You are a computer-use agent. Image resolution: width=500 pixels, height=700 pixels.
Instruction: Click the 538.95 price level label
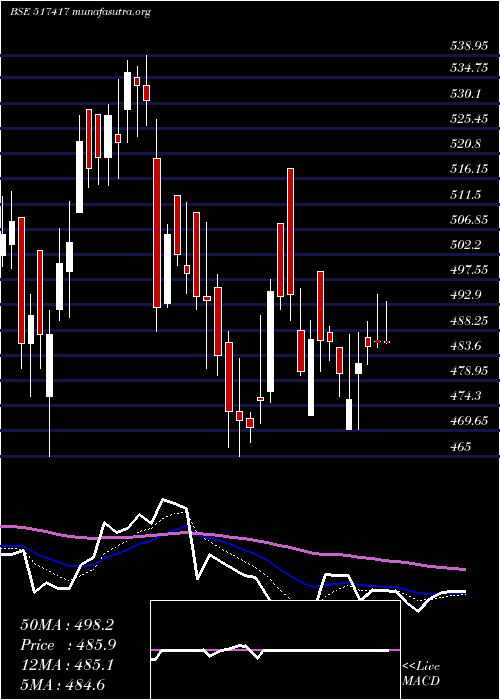coord(469,45)
